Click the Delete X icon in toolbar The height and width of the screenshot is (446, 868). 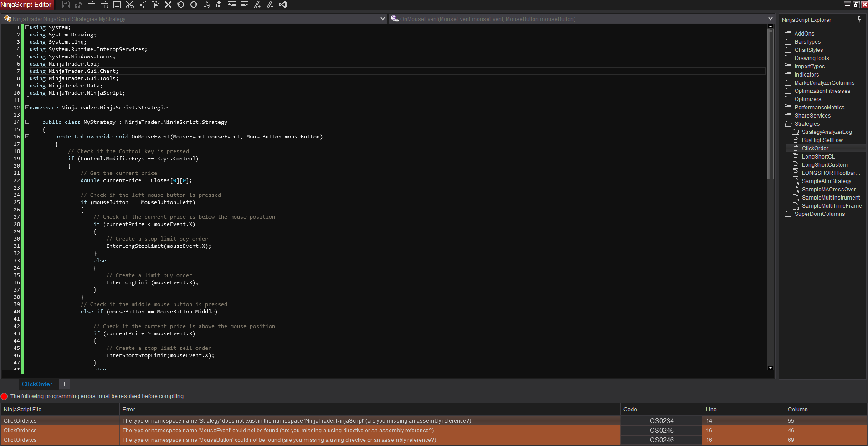coord(168,5)
